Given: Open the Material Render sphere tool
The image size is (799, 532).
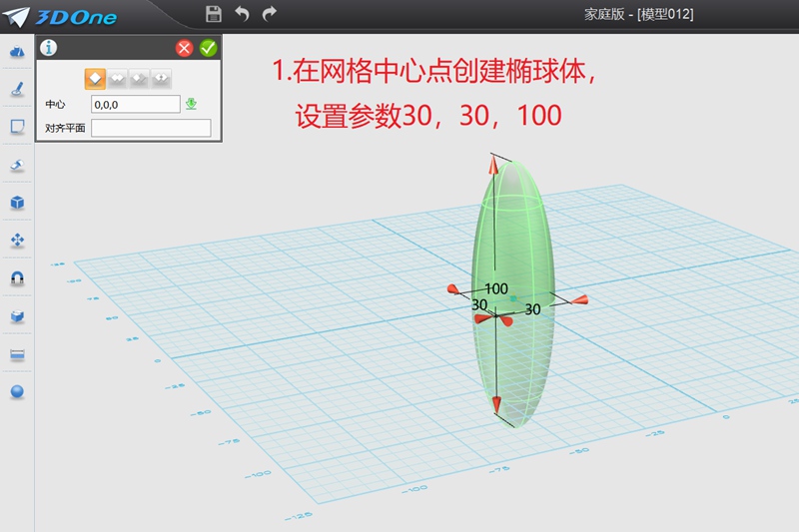Looking at the screenshot, I should (x=17, y=391).
